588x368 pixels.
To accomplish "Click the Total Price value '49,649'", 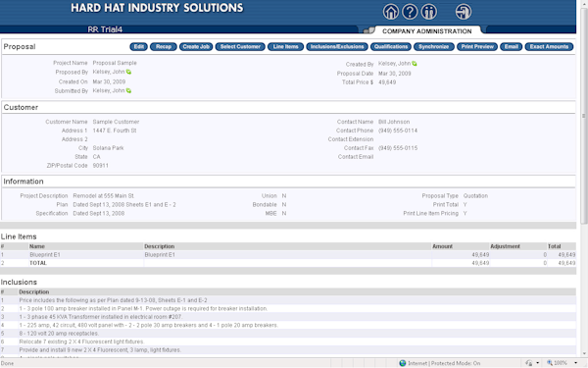I will pyautogui.click(x=387, y=81).
